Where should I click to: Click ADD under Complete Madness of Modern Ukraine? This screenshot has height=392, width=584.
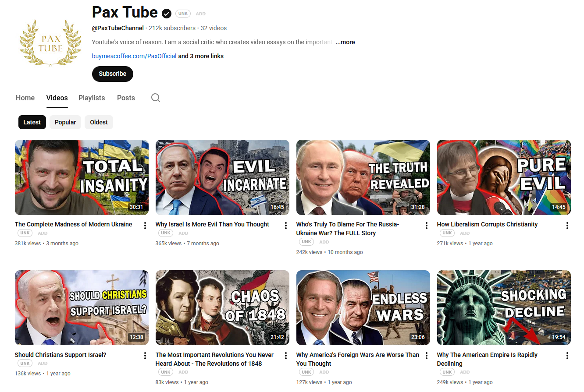(43, 233)
